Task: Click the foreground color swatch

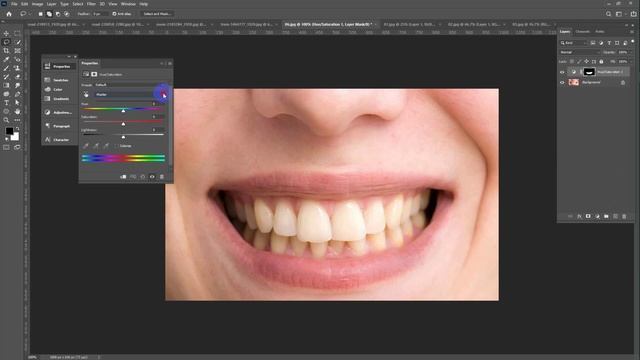Action: pos(9,131)
